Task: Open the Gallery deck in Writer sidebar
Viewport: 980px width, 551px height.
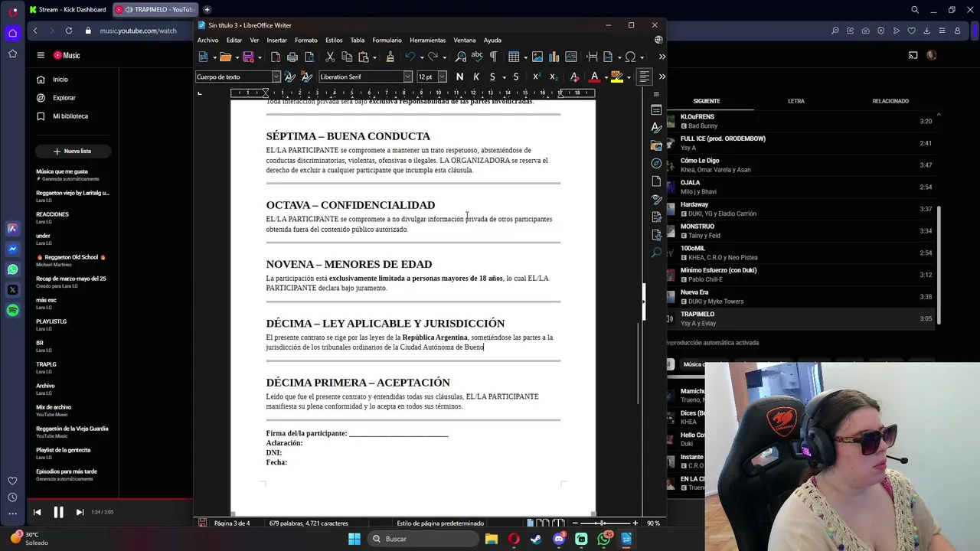Action: coord(656,145)
